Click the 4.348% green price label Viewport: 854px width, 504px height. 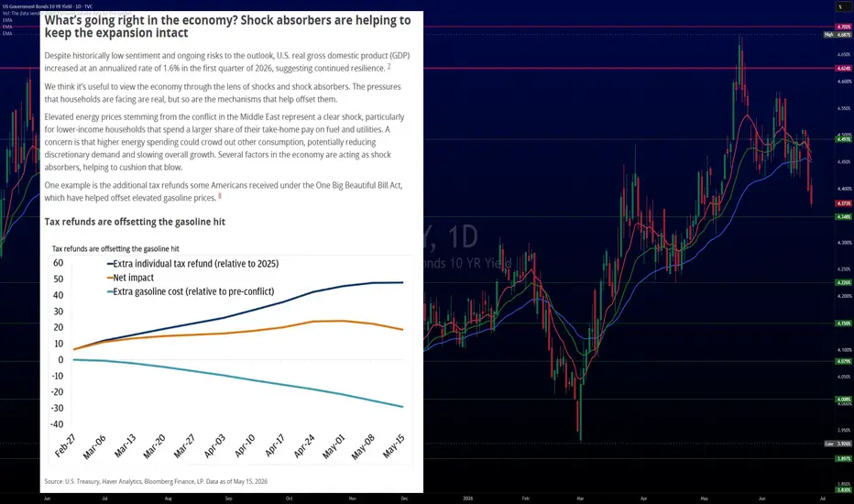click(x=844, y=217)
